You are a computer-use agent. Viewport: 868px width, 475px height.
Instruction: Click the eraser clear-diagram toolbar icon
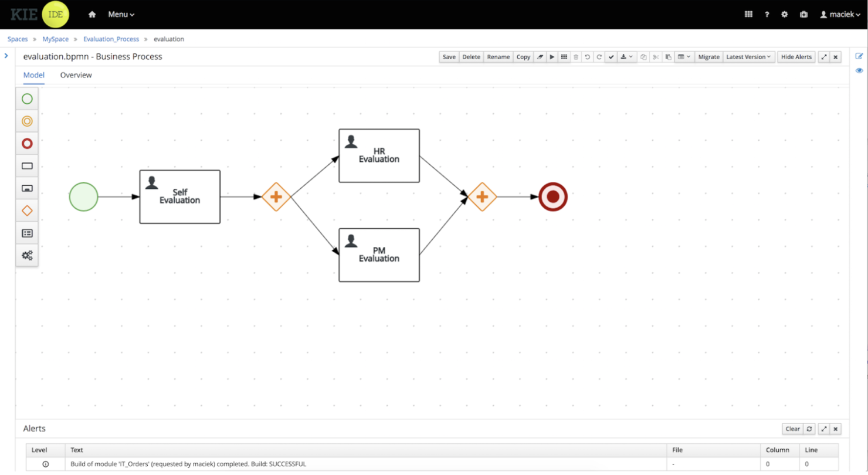coord(540,57)
